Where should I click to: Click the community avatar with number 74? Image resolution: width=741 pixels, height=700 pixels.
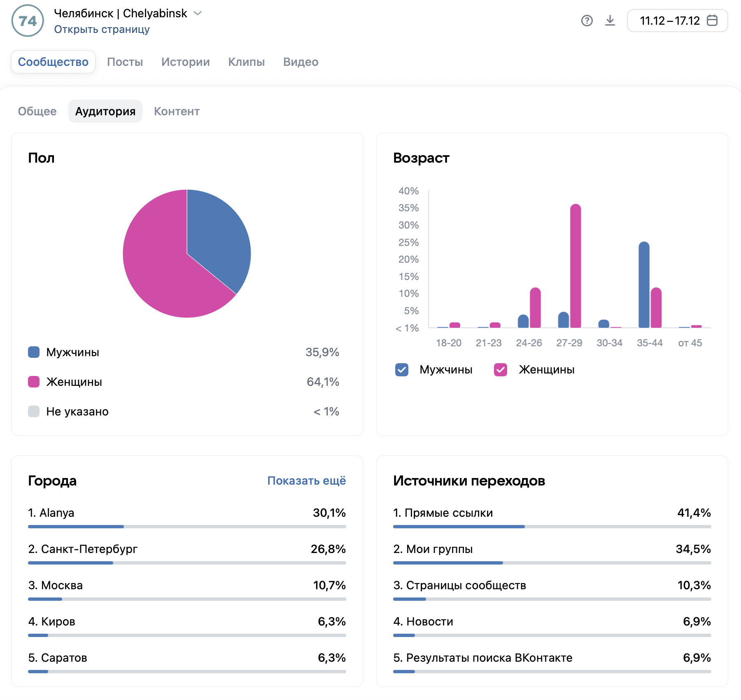coord(28,21)
